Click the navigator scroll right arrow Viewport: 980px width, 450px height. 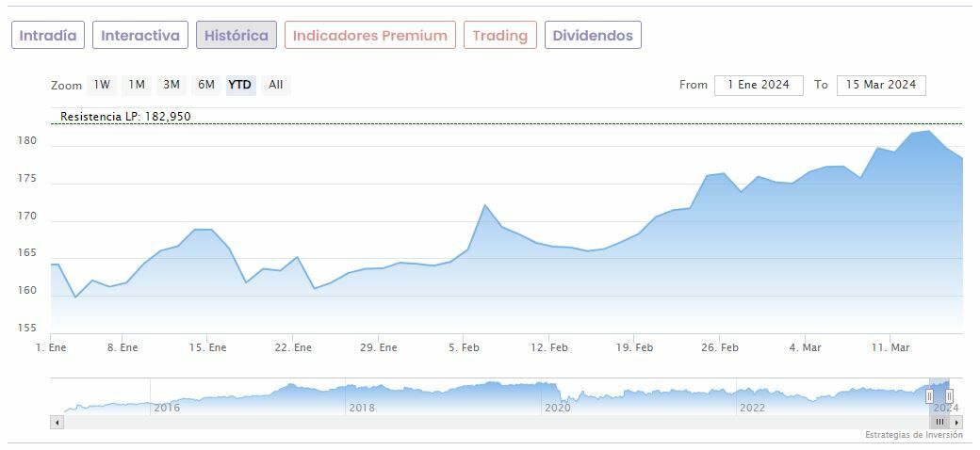[956, 422]
